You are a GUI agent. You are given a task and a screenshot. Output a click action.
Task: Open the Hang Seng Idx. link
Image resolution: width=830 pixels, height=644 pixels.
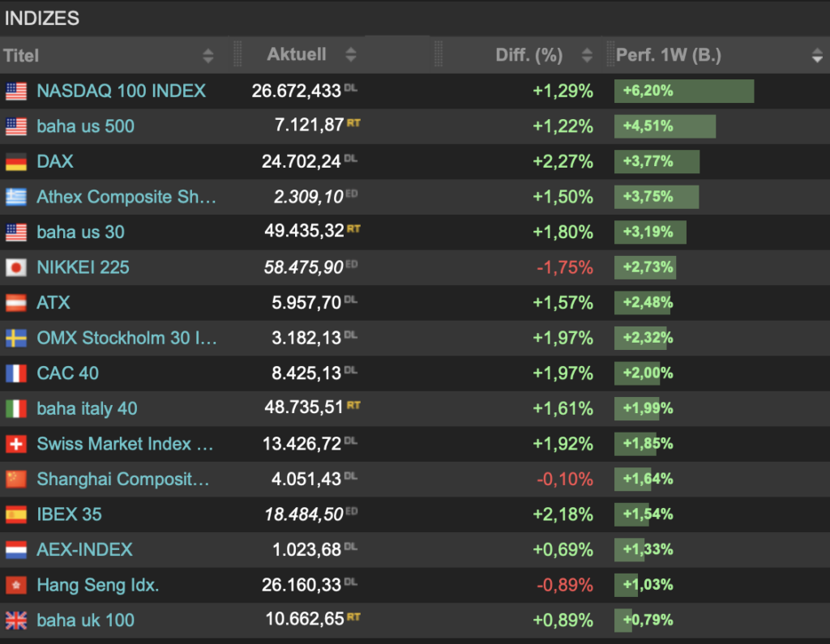tap(98, 585)
